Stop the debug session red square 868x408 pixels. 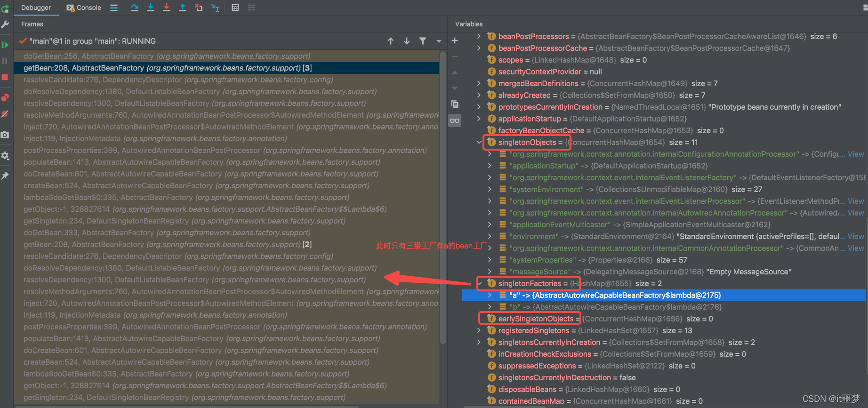pyautogui.click(x=5, y=77)
